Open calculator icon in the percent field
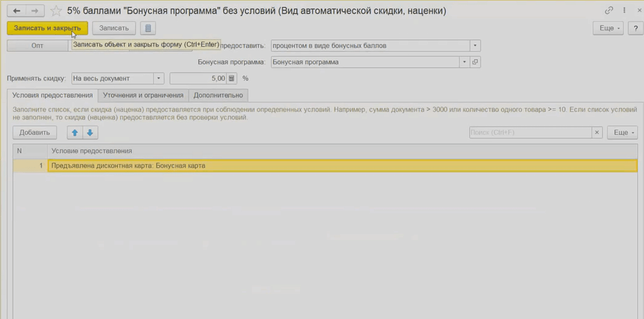 231,78
